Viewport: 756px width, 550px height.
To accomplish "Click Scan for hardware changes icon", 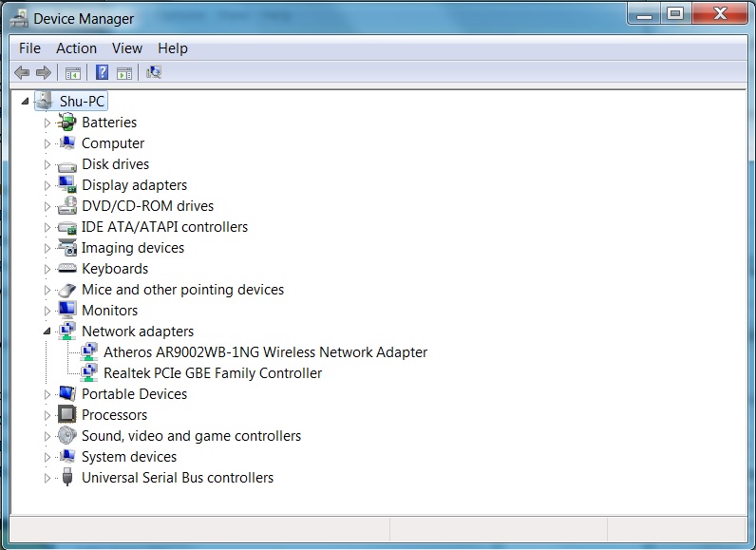I will [x=154, y=72].
